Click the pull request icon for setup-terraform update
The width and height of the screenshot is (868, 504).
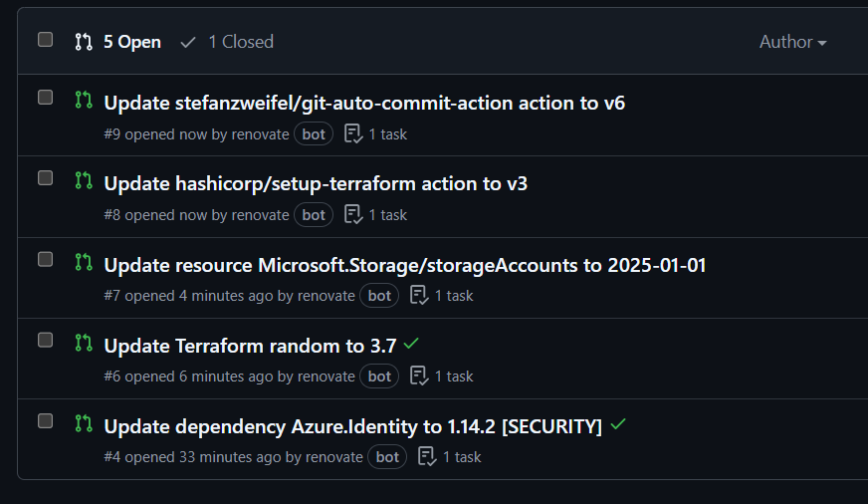(84, 181)
